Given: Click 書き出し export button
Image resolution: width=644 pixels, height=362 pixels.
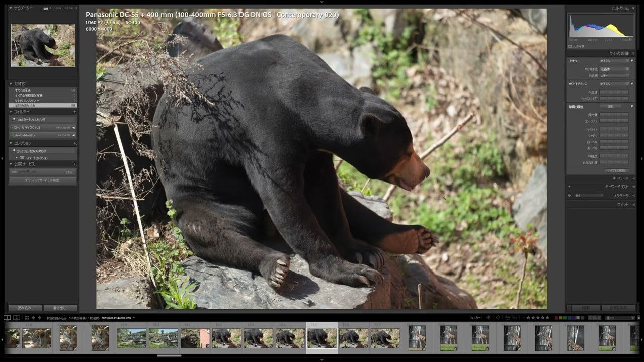Looking at the screenshot, I should pyautogui.click(x=60, y=308).
